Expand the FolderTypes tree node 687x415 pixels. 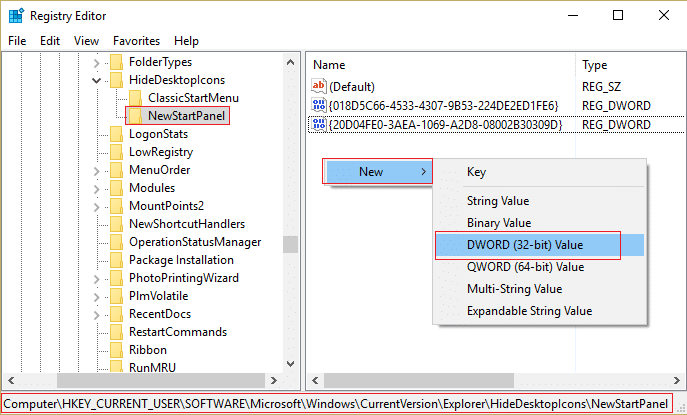coord(97,63)
